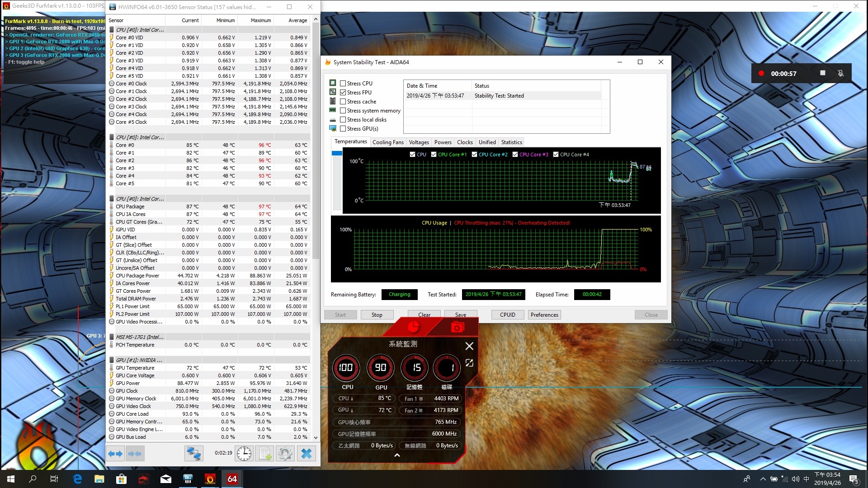Image resolution: width=868 pixels, height=488 pixels.
Task: Toggle muted microphone on recording bar
Action: tap(840, 73)
